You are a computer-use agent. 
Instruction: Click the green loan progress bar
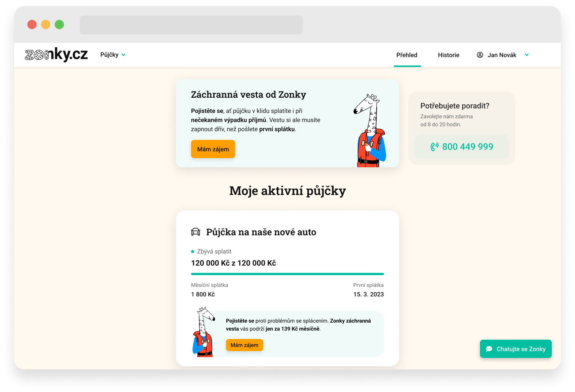287,274
